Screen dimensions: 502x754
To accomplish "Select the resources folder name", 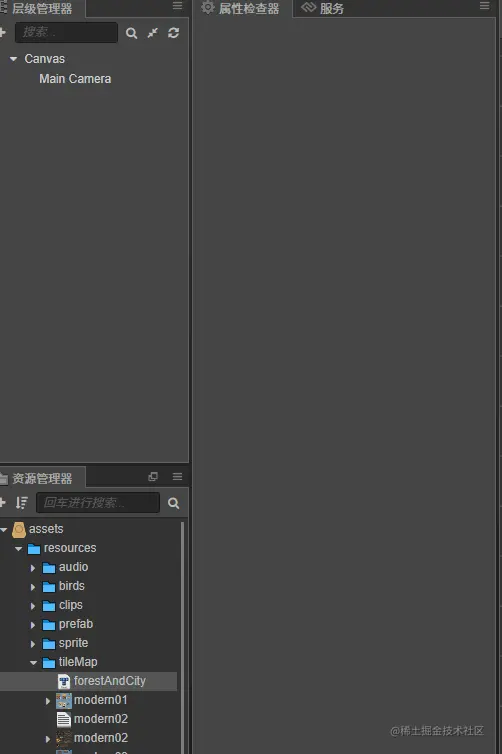I will coord(70,548).
